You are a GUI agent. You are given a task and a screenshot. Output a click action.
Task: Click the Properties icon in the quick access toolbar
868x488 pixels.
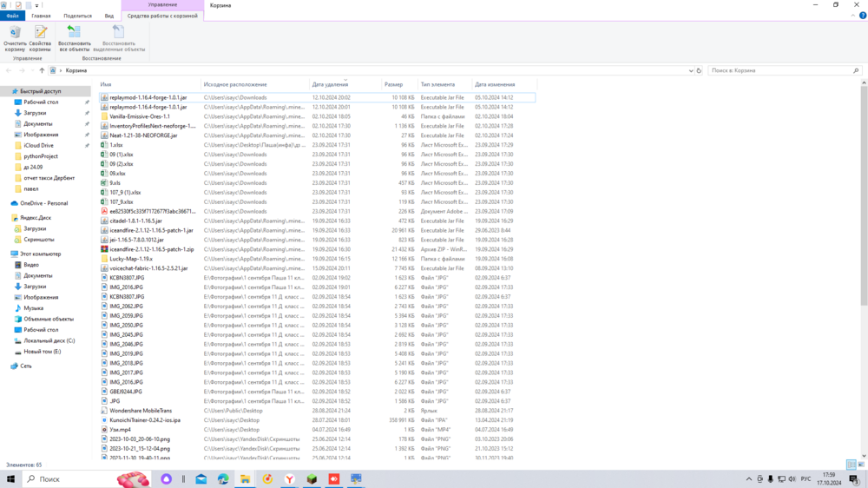tap(18, 5)
